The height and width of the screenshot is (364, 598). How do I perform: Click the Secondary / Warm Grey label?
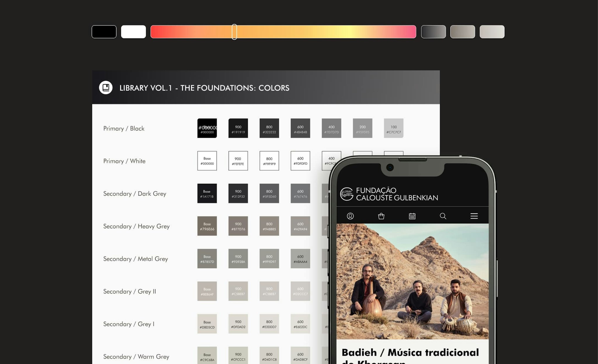pyautogui.click(x=136, y=357)
